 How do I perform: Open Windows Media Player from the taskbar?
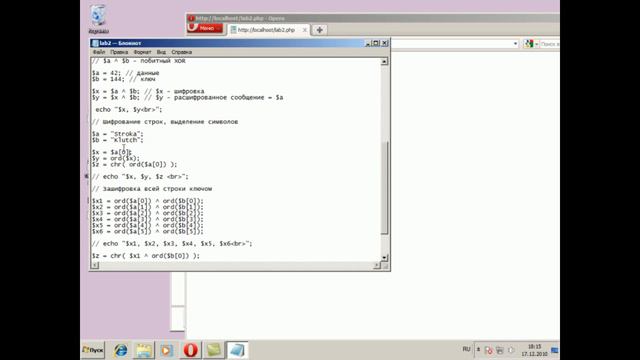click(167, 350)
